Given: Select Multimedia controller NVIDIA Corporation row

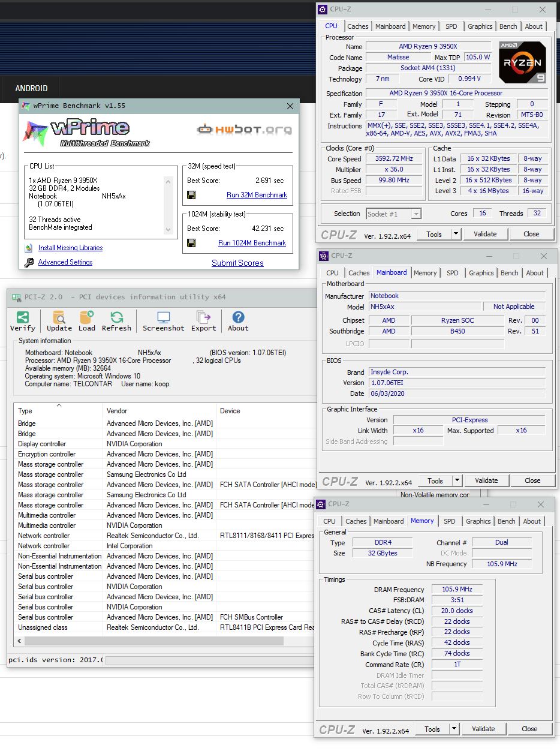Looking at the screenshot, I should click(164, 525).
